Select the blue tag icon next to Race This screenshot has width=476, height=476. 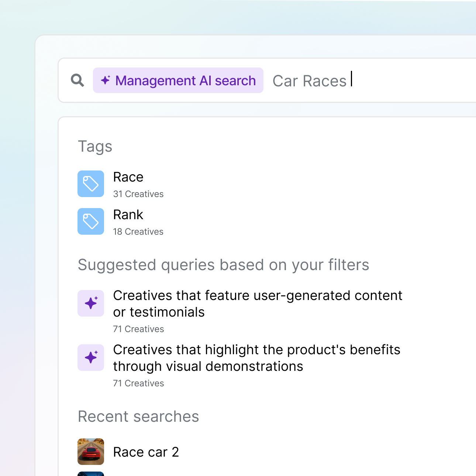[91, 184]
